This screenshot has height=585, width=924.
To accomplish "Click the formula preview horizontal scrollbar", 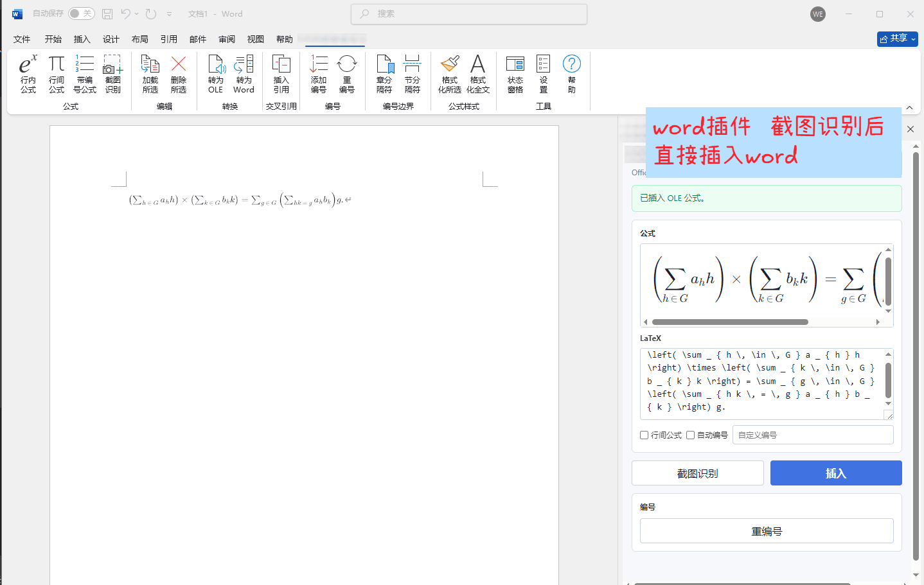I will coord(730,322).
